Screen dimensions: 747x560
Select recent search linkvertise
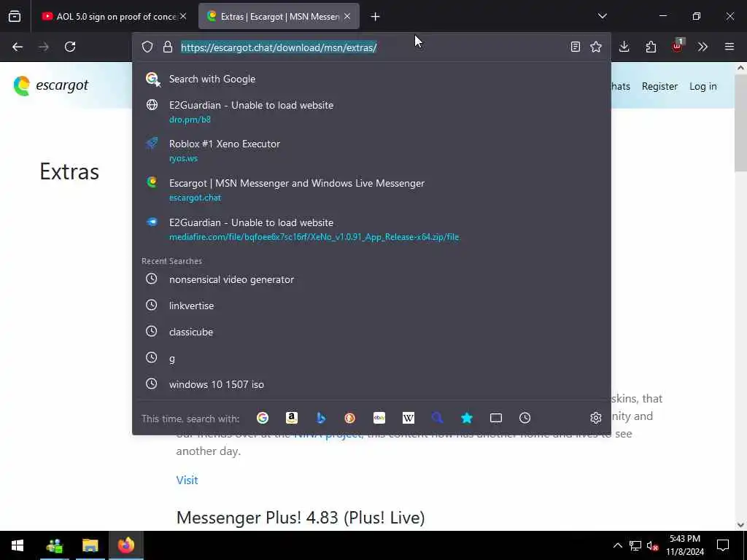click(371, 306)
